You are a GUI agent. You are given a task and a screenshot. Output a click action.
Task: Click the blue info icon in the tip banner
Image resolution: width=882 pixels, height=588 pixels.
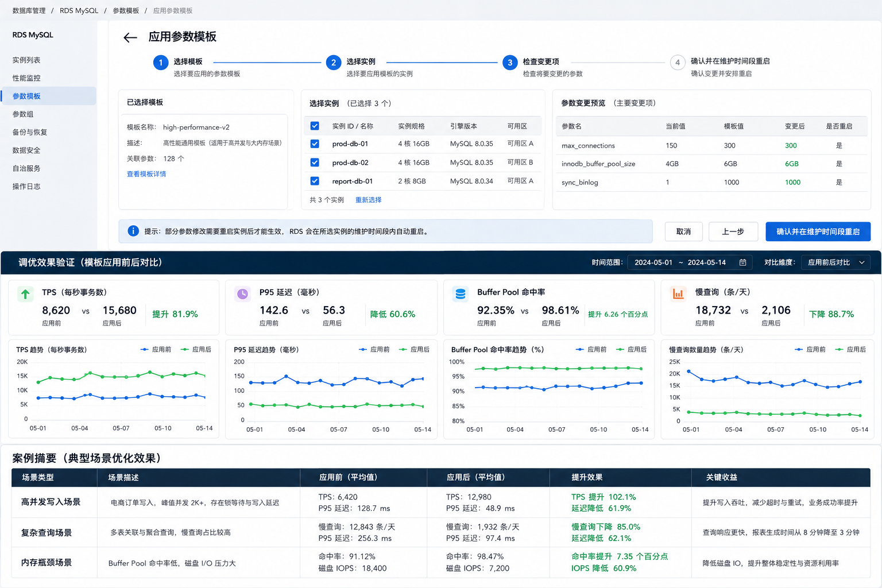click(133, 231)
